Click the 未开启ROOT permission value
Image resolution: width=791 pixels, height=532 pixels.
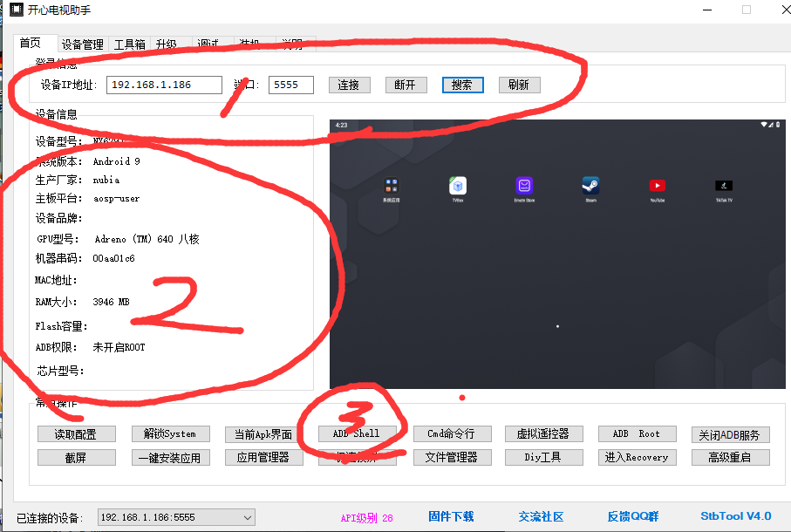[x=119, y=347]
